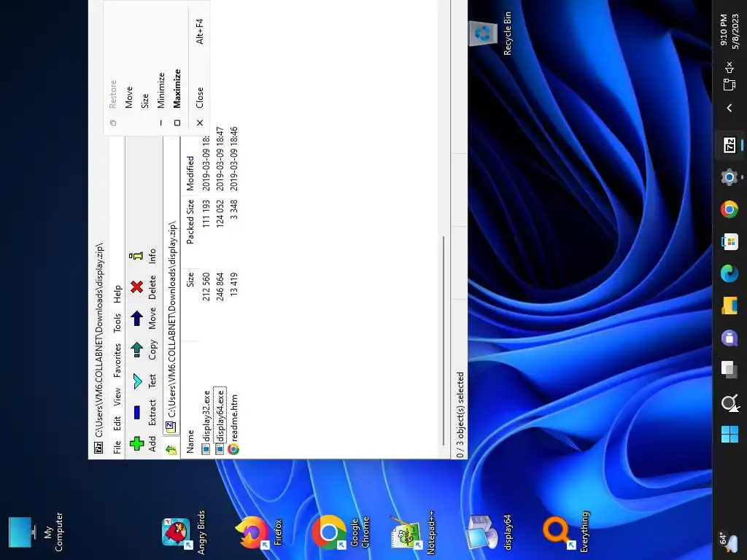Click the green Copy arrow icon

point(136,349)
